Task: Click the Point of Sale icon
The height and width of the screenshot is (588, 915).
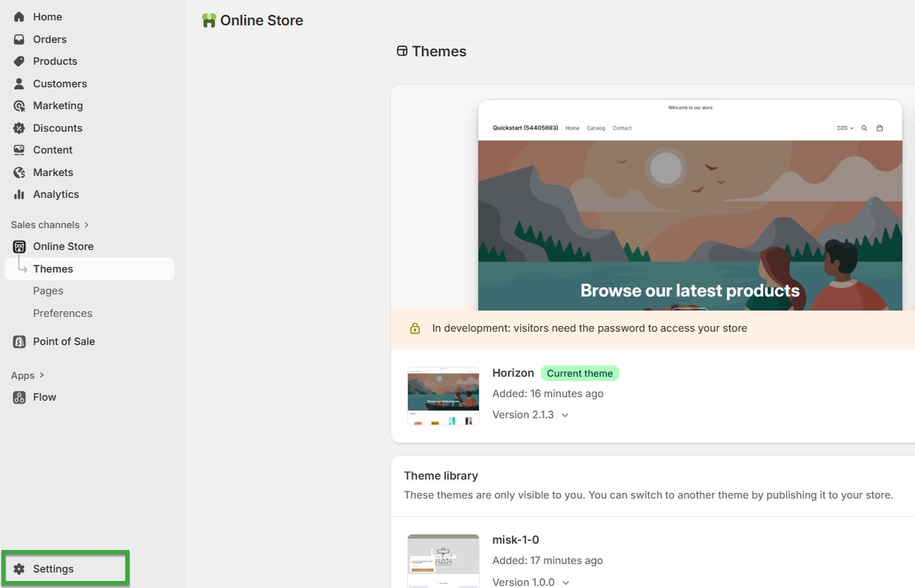Action: click(19, 342)
